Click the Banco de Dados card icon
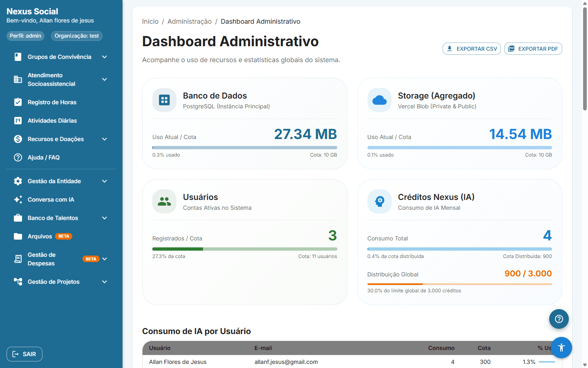 (x=164, y=100)
